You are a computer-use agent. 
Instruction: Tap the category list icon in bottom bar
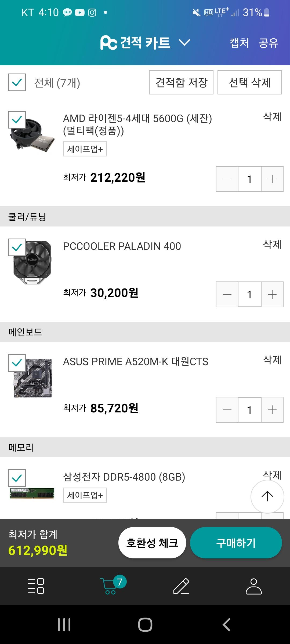pos(36,586)
